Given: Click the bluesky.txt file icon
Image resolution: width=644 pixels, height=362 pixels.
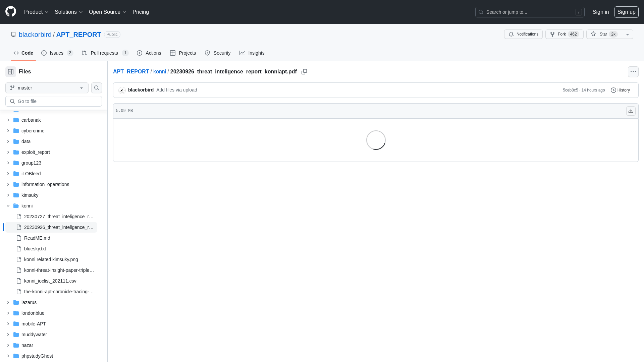Looking at the screenshot, I should click(19, 249).
